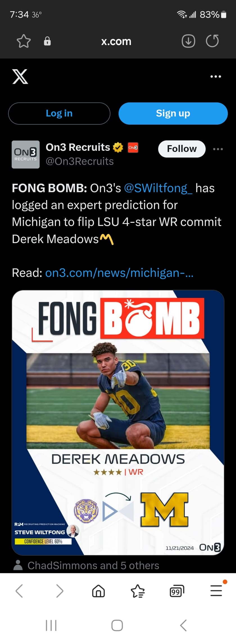Open the @SWiltfong_ mention link
236x644 pixels.
click(158, 188)
